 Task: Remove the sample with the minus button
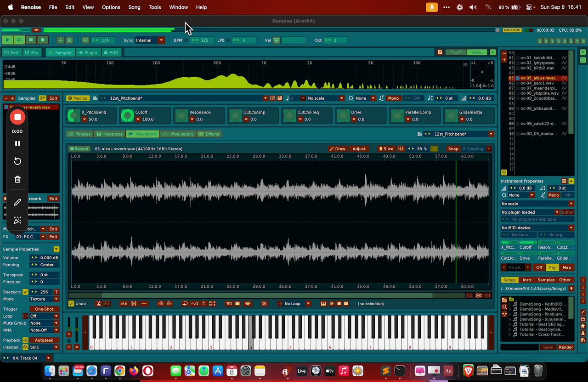6,98
